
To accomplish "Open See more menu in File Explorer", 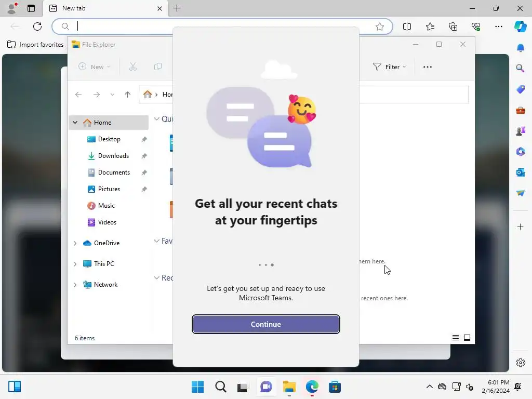I will pyautogui.click(x=428, y=67).
